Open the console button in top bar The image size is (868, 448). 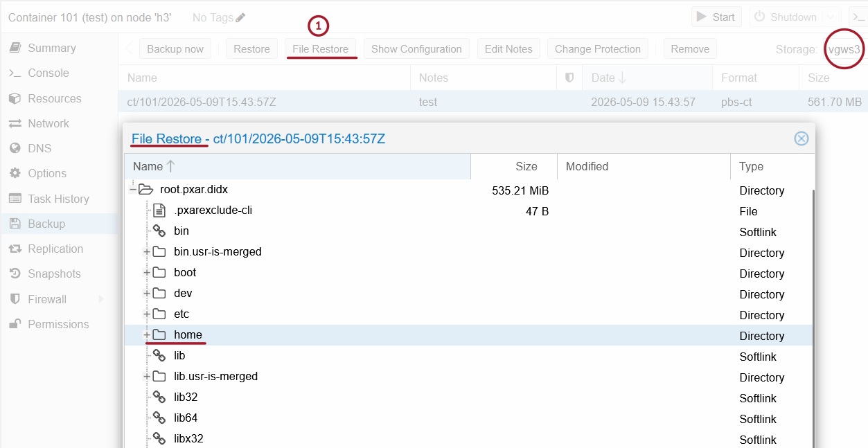click(x=858, y=17)
